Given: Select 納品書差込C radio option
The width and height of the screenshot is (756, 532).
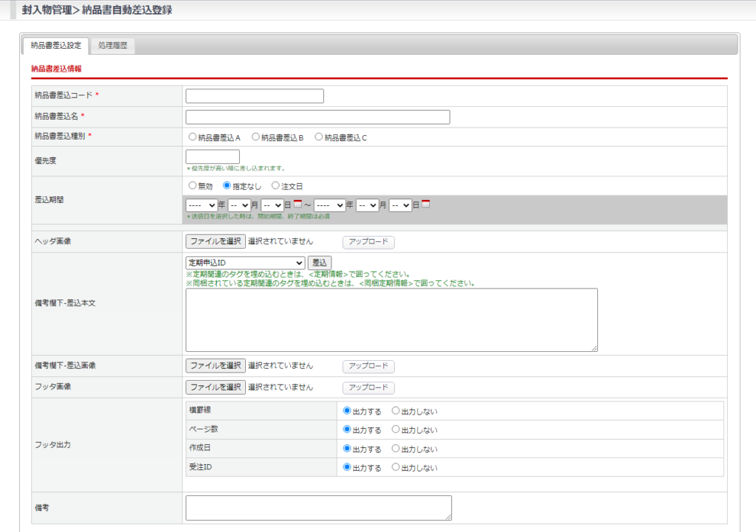Looking at the screenshot, I should coord(319,137).
